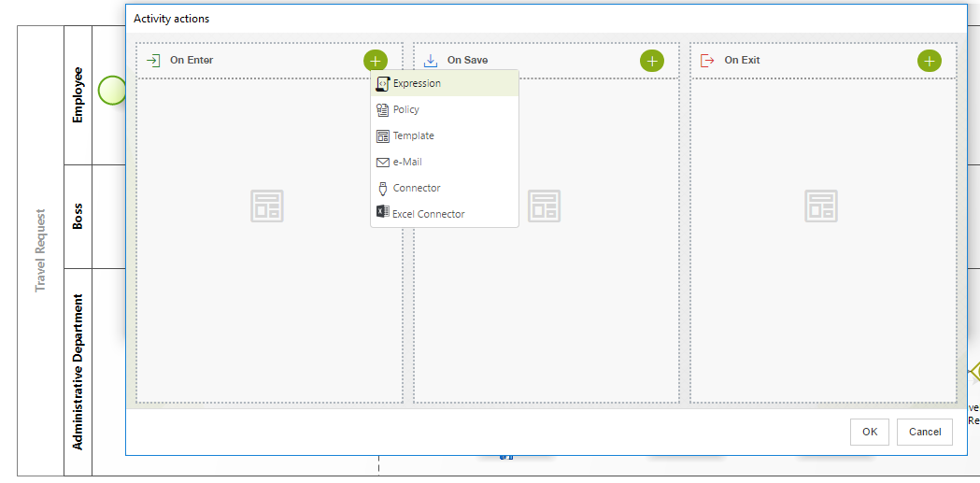Pick the Connector action option
Viewport: 980px width, 483px height.
pyautogui.click(x=417, y=188)
